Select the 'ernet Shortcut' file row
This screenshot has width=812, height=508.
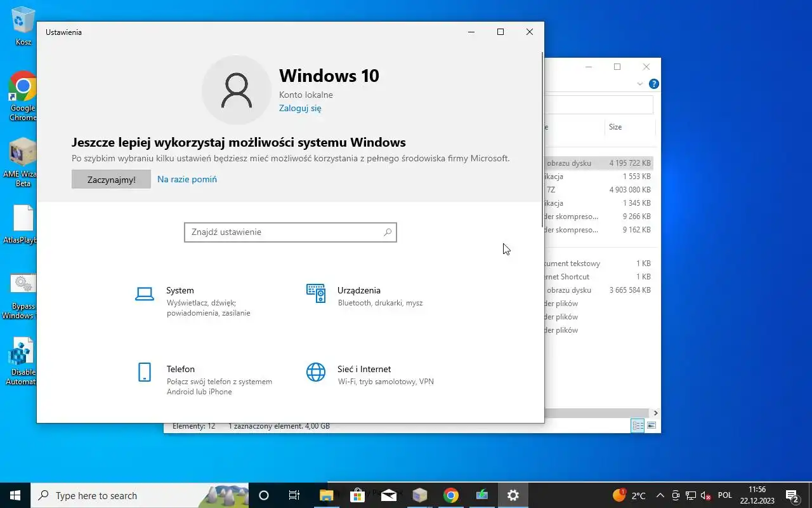point(599,277)
